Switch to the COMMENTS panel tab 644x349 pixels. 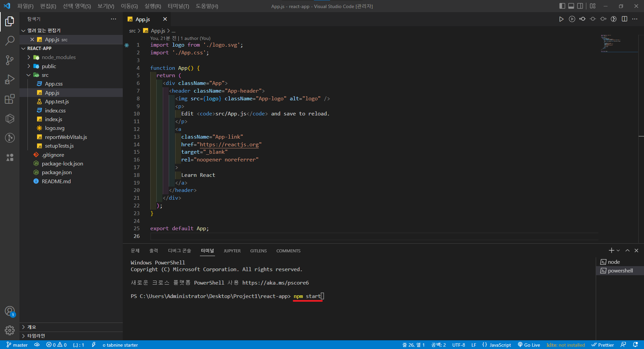(288, 251)
